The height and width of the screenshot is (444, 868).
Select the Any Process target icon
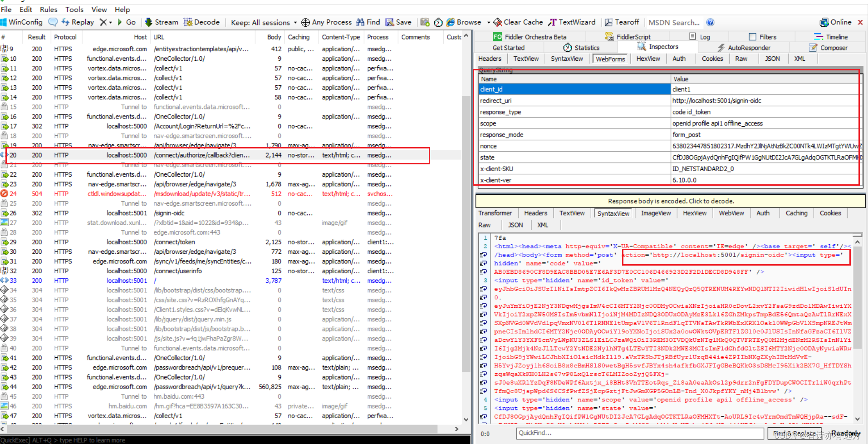coord(305,22)
